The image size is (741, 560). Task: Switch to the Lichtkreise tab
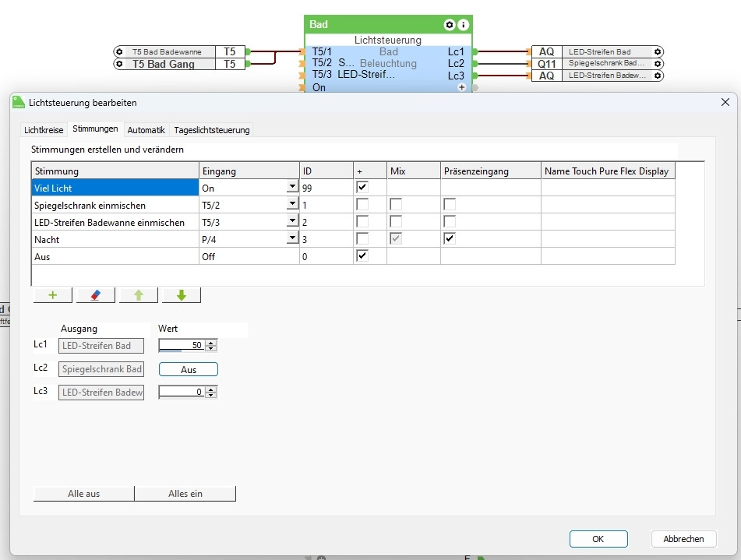pyautogui.click(x=44, y=130)
